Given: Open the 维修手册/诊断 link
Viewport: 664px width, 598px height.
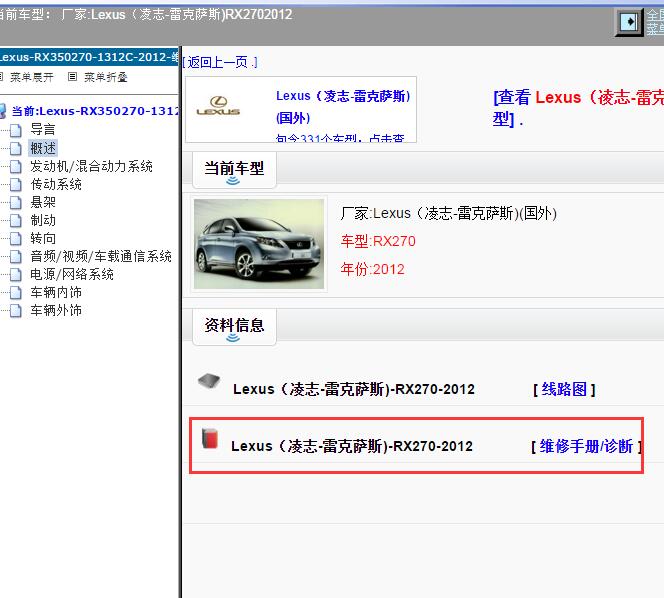Looking at the screenshot, I should pyautogui.click(x=587, y=446).
